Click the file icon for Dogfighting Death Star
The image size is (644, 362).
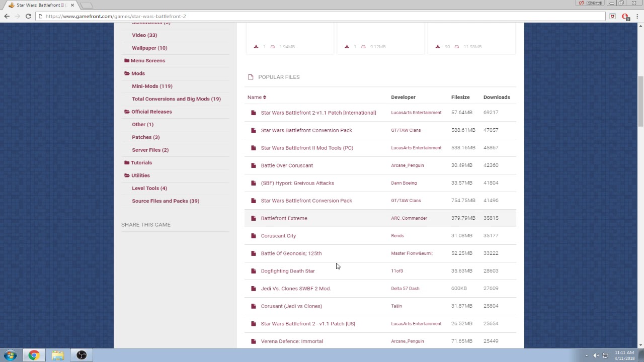(x=254, y=271)
